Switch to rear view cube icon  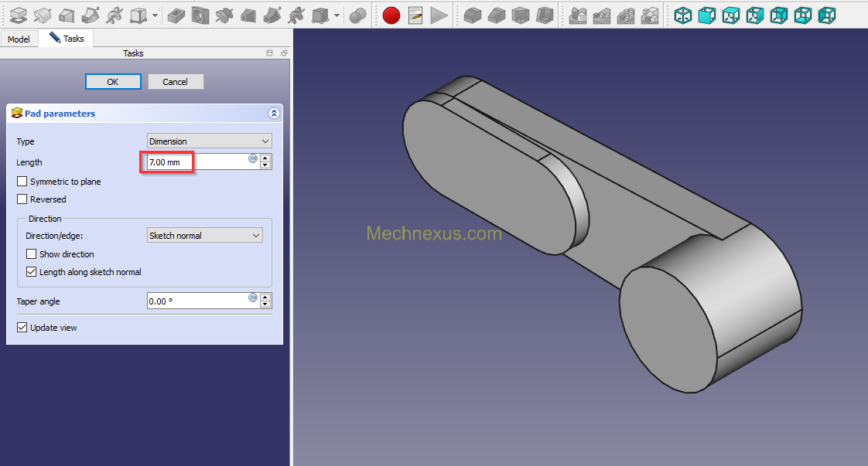[779, 15]
